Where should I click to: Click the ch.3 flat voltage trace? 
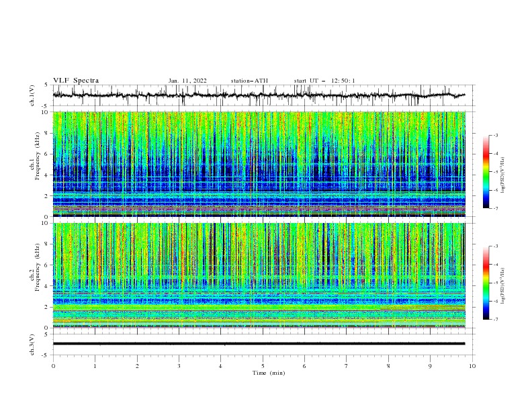pos(259,344)
